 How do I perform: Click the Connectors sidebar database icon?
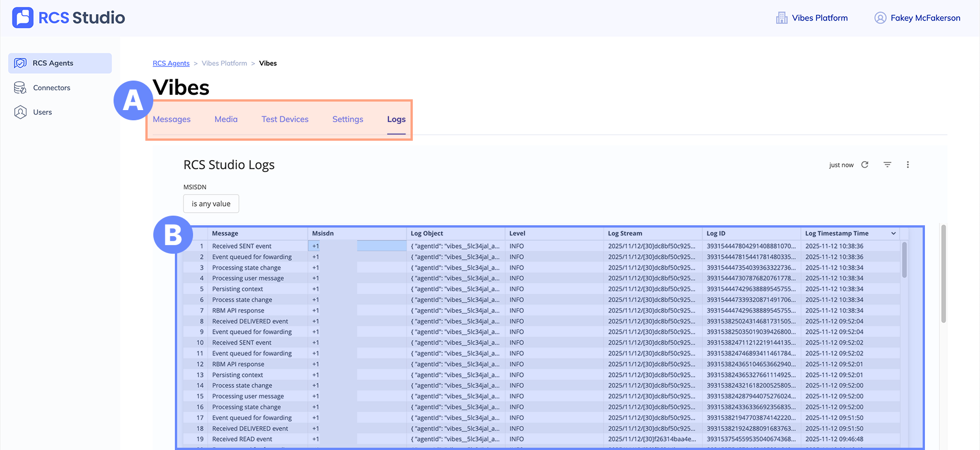(20, 87)
